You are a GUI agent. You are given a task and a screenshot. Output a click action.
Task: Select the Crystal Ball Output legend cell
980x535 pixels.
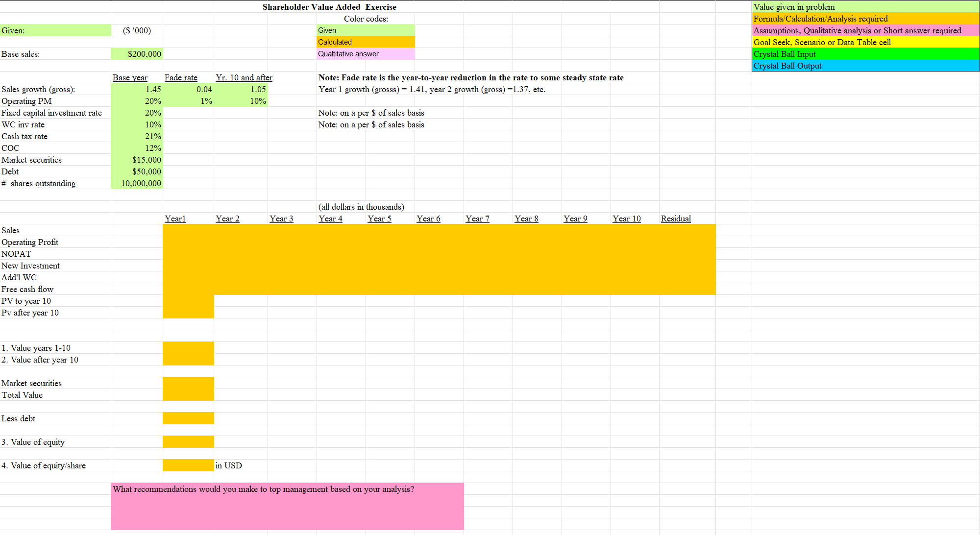(x=865, y=66)
